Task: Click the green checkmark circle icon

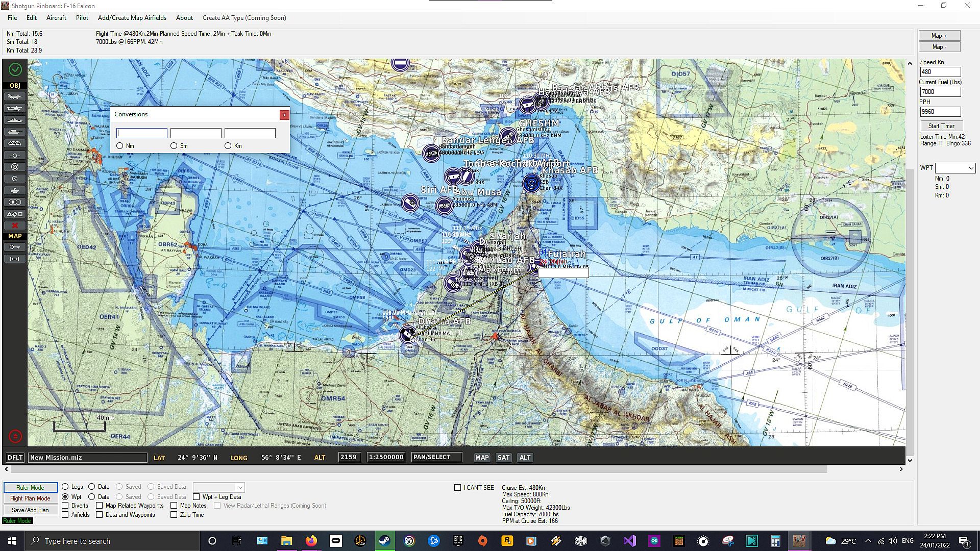Action: (x=15, y=69)
